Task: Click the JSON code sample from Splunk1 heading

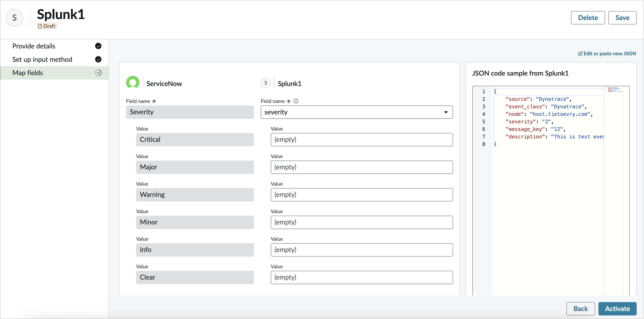Action: (520, 73)
